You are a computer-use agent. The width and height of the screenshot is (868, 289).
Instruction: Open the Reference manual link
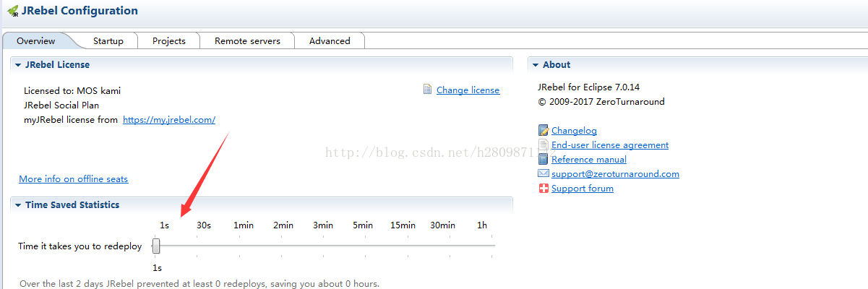589,160
